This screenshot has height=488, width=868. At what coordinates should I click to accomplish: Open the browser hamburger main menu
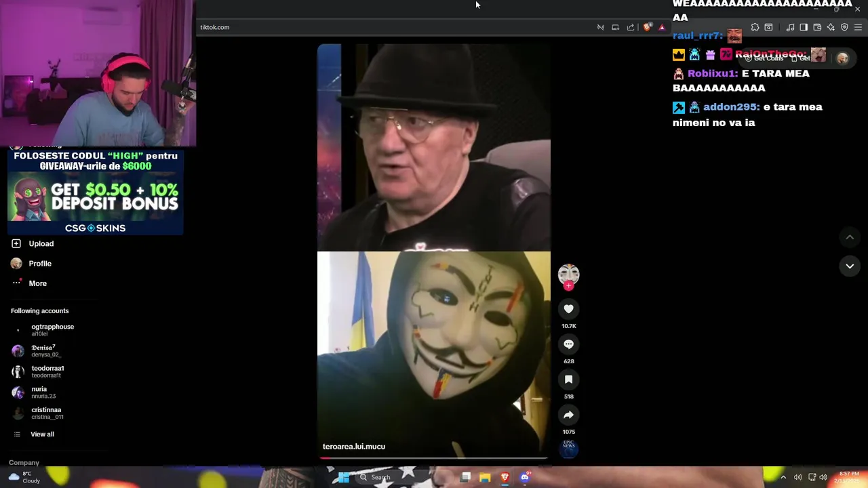(858, 27)
